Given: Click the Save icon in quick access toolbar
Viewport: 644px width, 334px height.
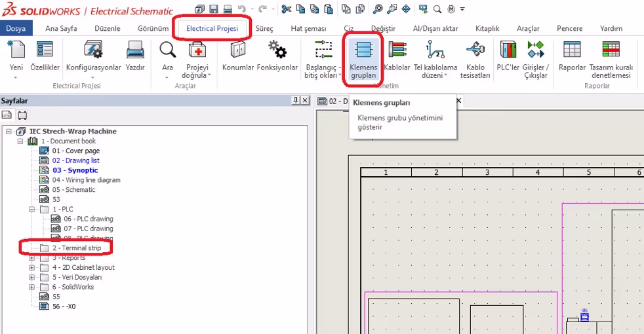Looking at the screenshot, I should (x=214, y=9).
